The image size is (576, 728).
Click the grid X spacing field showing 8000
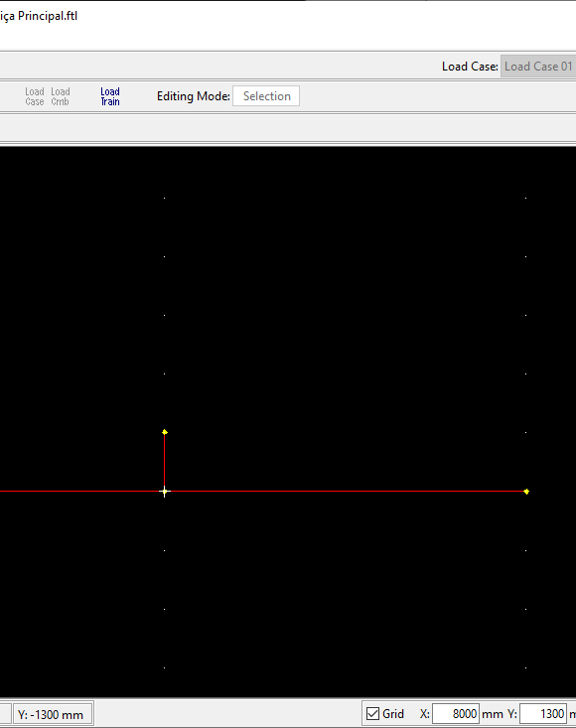(x=455, y=714)
